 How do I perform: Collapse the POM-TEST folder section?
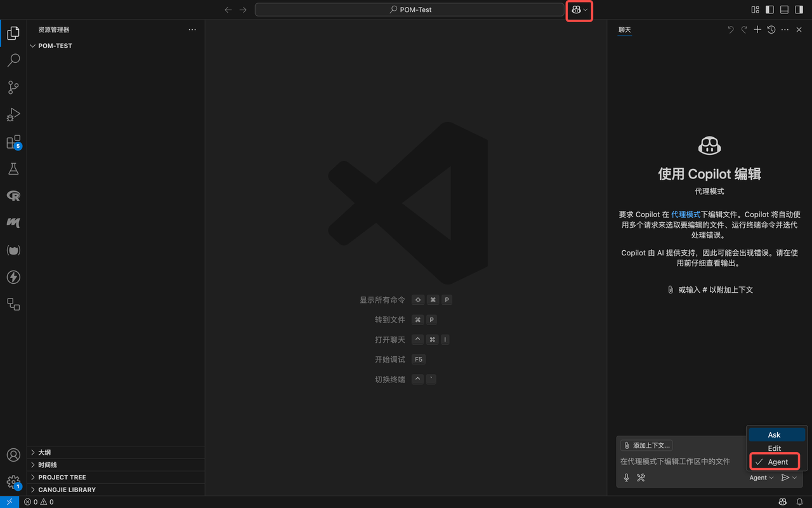(x=116, y=46)
